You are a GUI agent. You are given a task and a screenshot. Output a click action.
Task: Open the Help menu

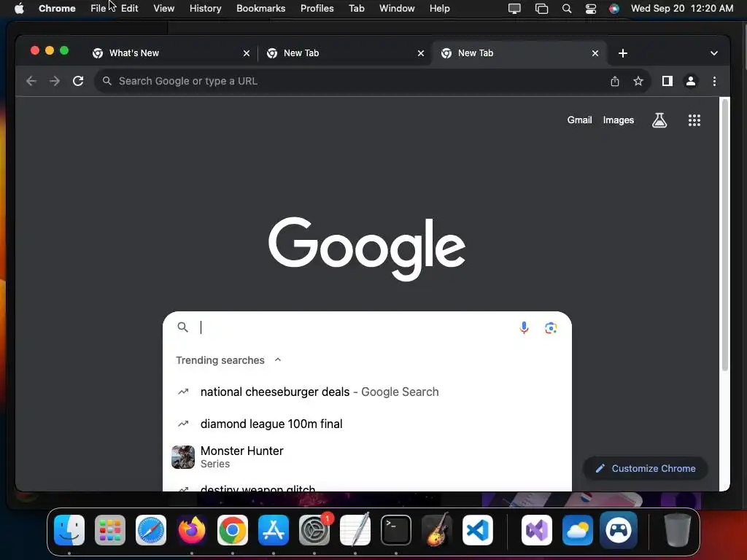click(x=439, y=9)
